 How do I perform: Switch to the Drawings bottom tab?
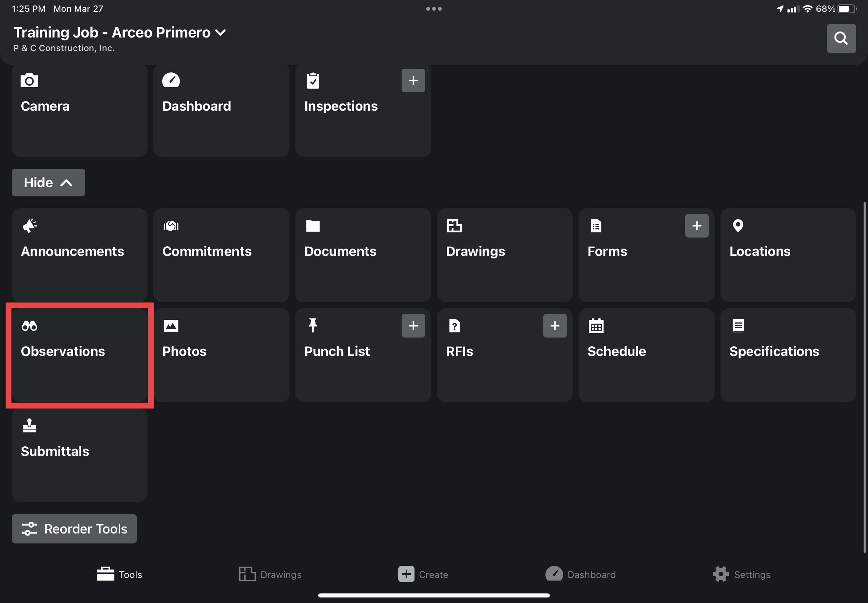point(270,574)
